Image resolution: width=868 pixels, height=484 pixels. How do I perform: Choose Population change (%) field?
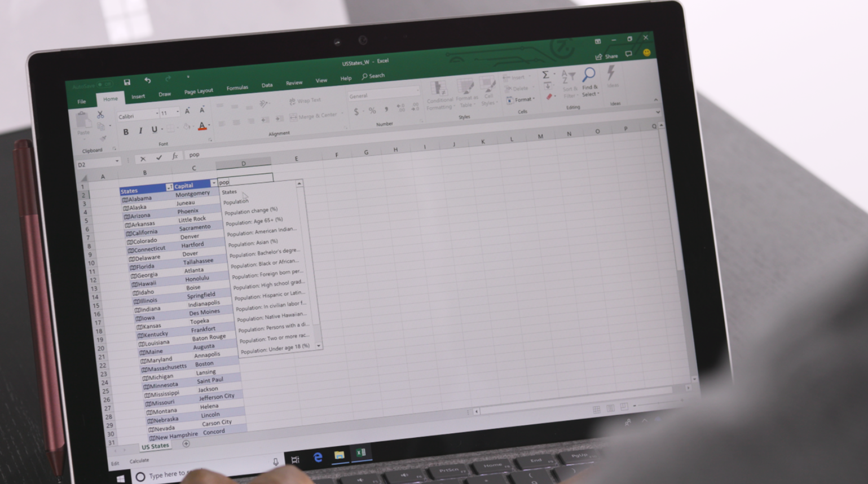[x=251, y=212]
